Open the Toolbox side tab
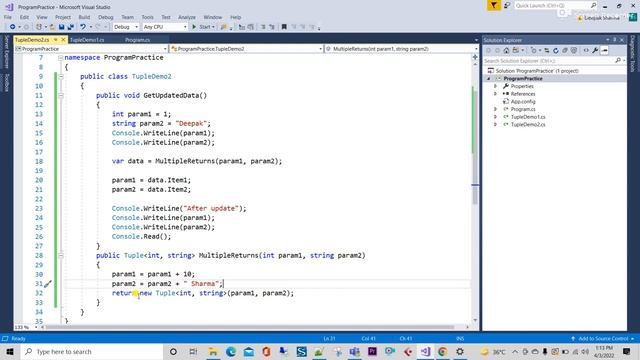 point(7,83)
